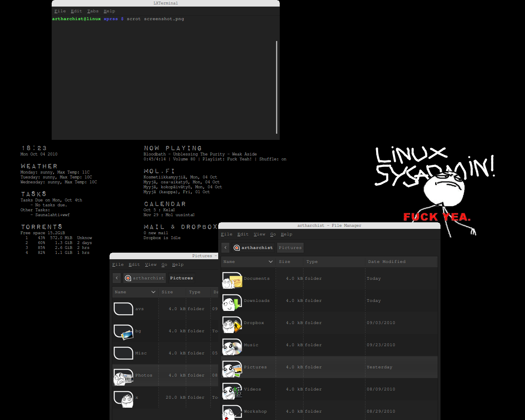Toggle Name column sort arrow in Pictures window
Viewport: 525px width, 420px height.
(x=153, y=292)
